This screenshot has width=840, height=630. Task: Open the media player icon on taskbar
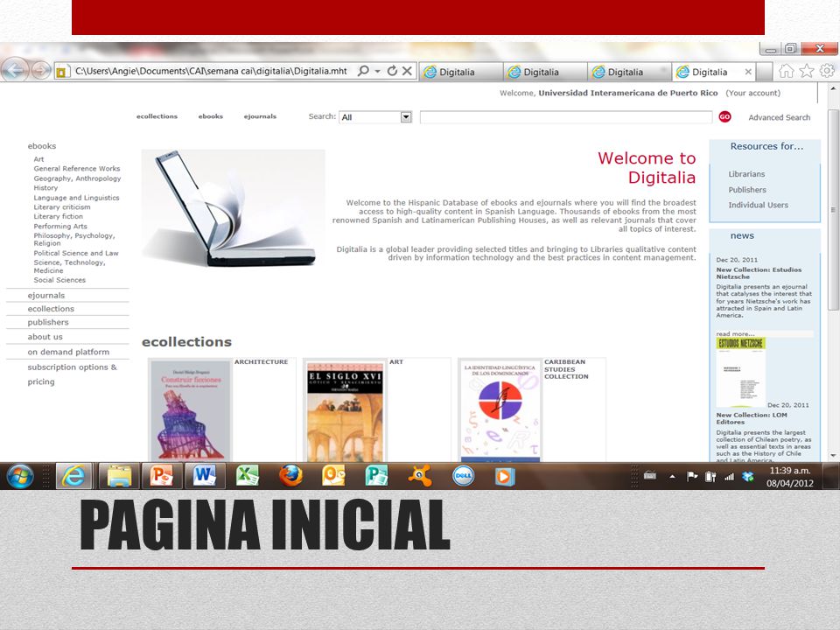[x=505, y=476]
